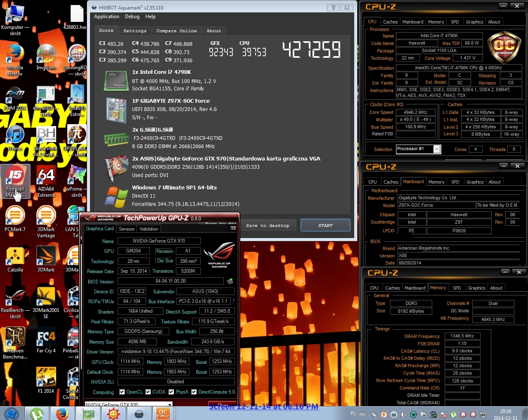This screenshot has width=528, height=420.
Task: Click the GPU-Z screenshot camera icon
Action: [x=233, y=228]
